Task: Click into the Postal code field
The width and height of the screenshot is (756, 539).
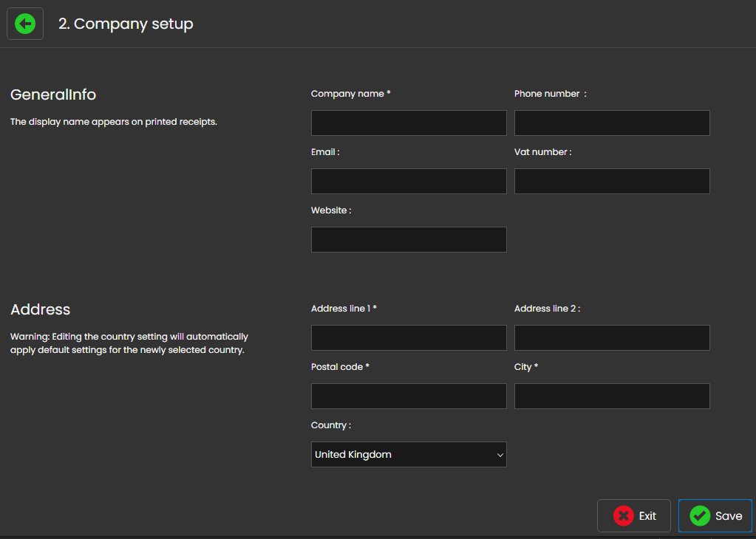Action: click(x=409, y=396)
